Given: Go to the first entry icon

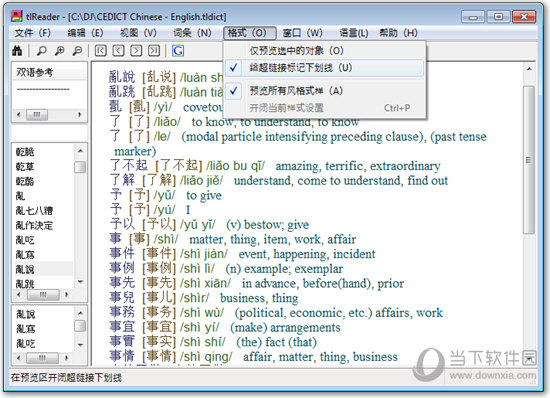Looking at the screenshot, I should click(101, 51).
